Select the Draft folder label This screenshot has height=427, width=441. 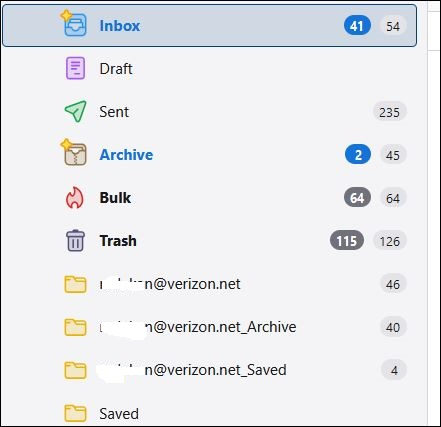point(116,69)
